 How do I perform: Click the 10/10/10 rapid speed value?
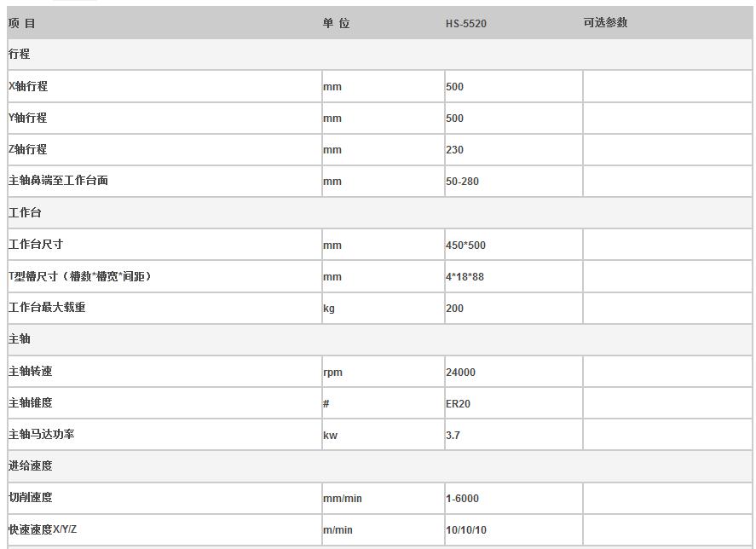click(465, 530)
